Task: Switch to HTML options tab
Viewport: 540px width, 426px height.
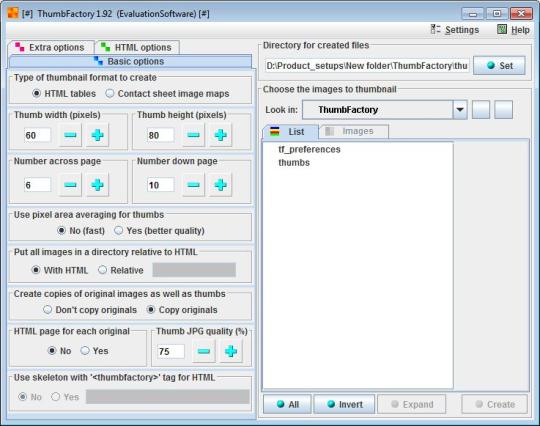Action: coord(137,47)
